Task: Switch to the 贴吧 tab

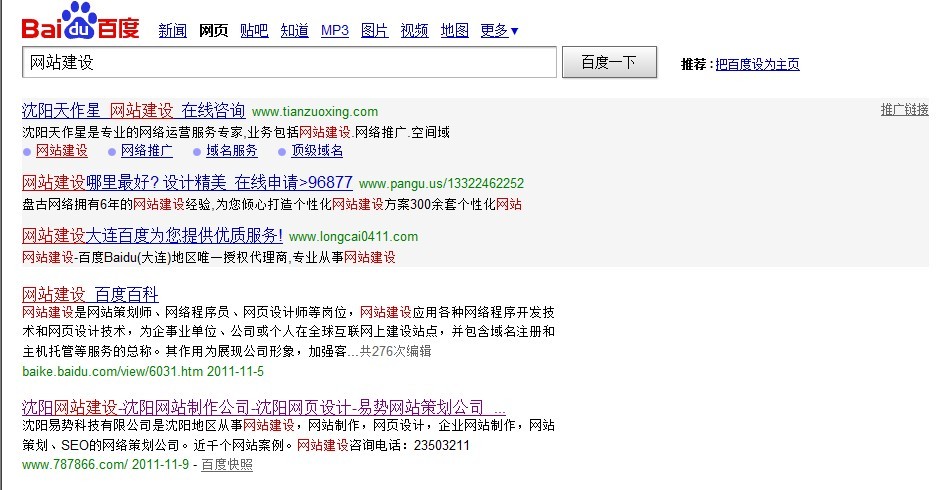Action: 254,31
